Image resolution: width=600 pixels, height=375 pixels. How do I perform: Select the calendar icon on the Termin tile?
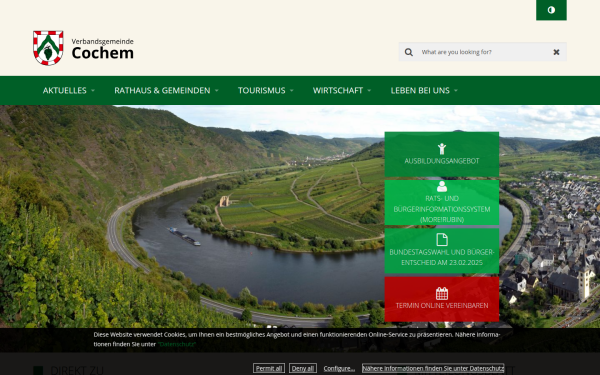click(442, 293)
